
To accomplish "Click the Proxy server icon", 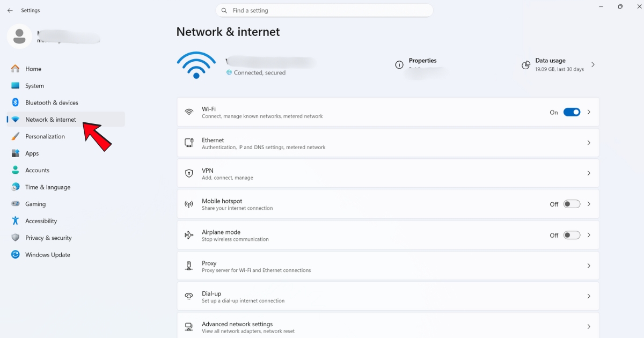I will pyautogui.click(x=189, y=266).
